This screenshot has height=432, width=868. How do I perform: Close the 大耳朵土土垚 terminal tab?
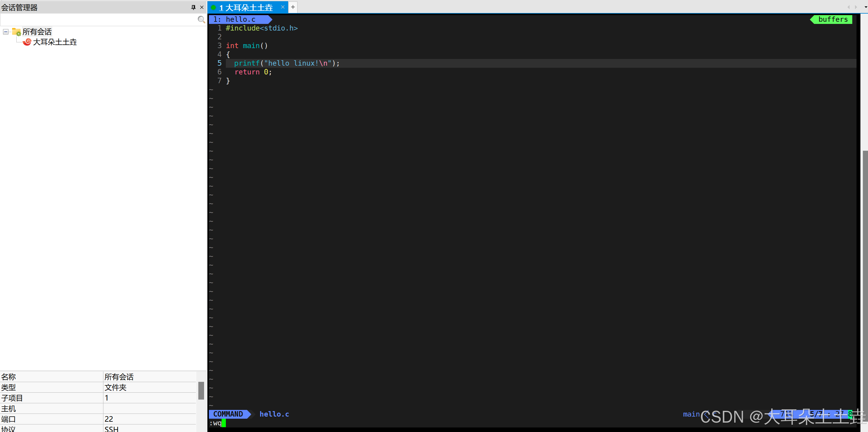[x=283, y=7]
